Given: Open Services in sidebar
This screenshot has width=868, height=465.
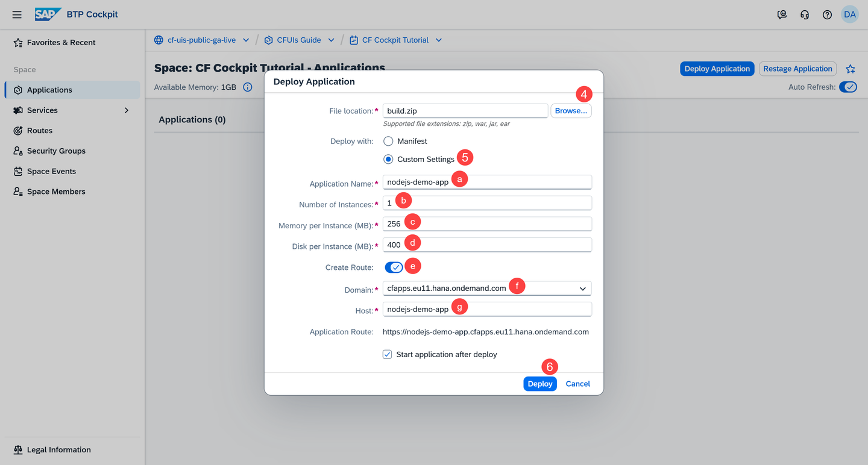Looking at the screenshot, I should pos(72,110).
